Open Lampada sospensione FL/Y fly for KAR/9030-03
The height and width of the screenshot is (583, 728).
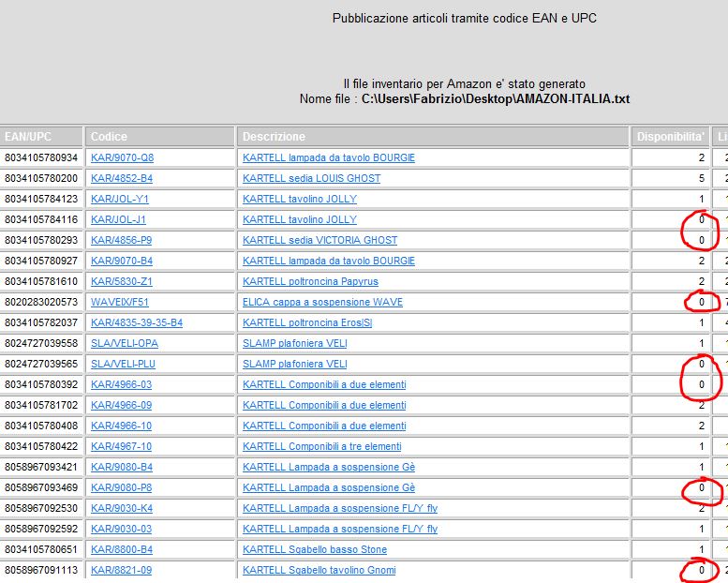(x=340, y=529)
